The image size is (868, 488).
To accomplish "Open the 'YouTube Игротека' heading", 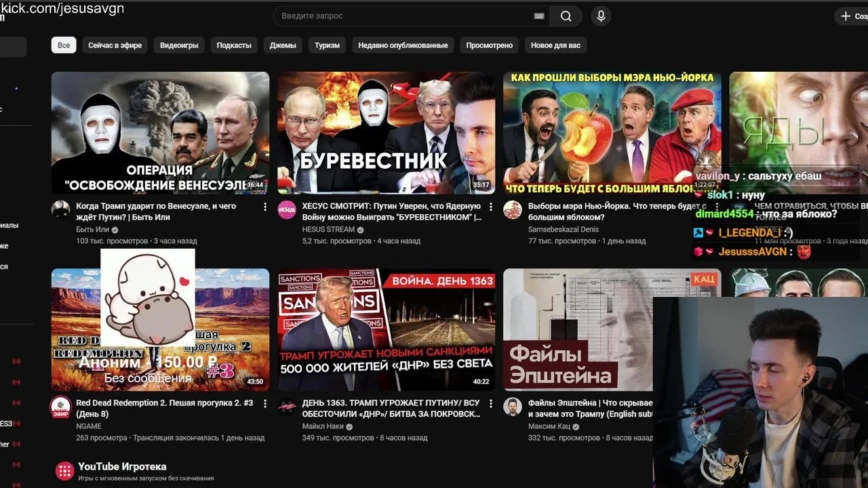I will pos(122,466).
